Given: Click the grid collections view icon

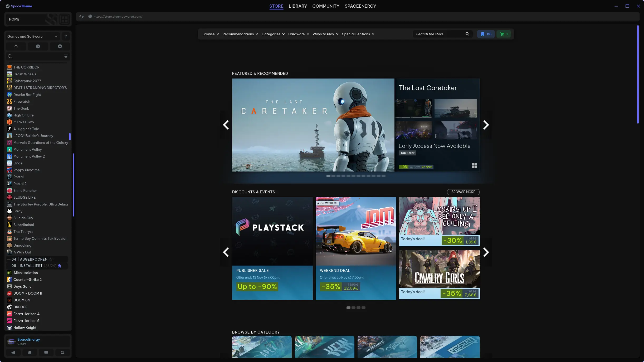Looking at the screenshot, I should coord(65,19).
